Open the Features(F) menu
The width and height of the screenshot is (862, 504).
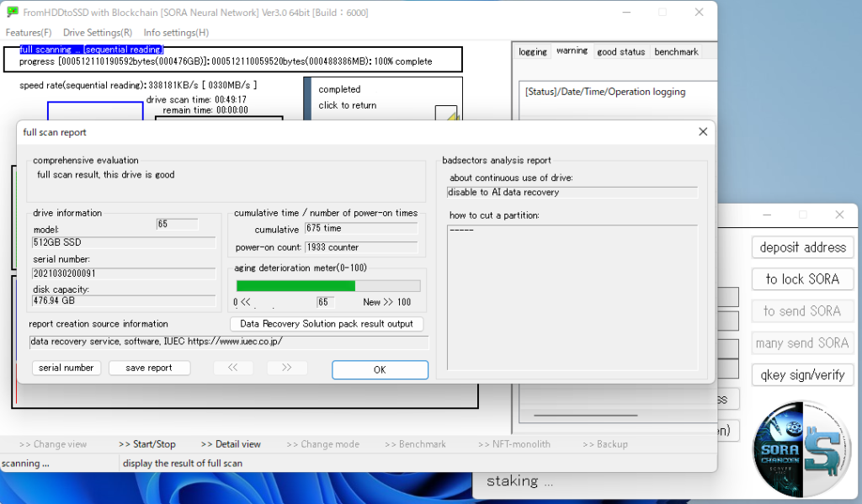[29, 33]
